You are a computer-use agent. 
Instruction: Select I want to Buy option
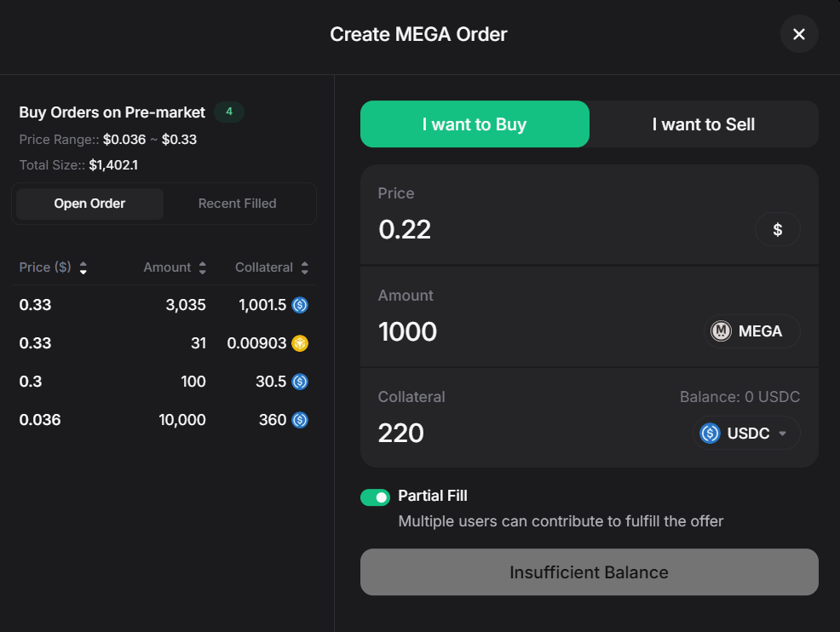coord(475,124)
